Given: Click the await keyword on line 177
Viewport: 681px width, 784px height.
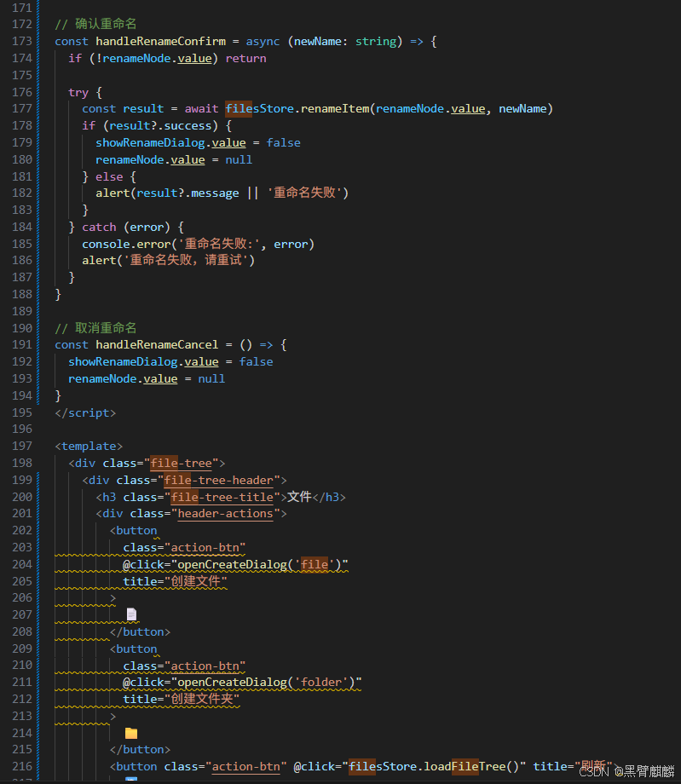Looking at the screenshot, I should click(x=201, y=109).
